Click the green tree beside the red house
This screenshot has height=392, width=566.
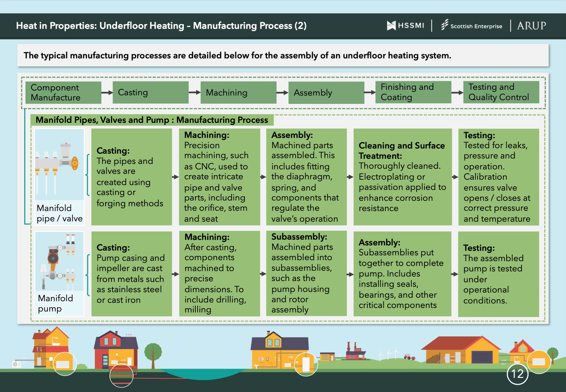tap(153, 355)
